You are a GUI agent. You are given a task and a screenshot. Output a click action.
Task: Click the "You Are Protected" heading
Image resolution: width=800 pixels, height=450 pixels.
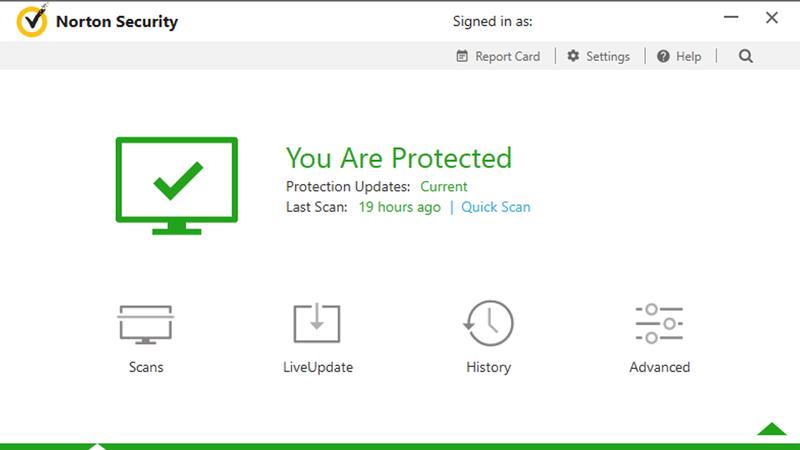point(398,158)
